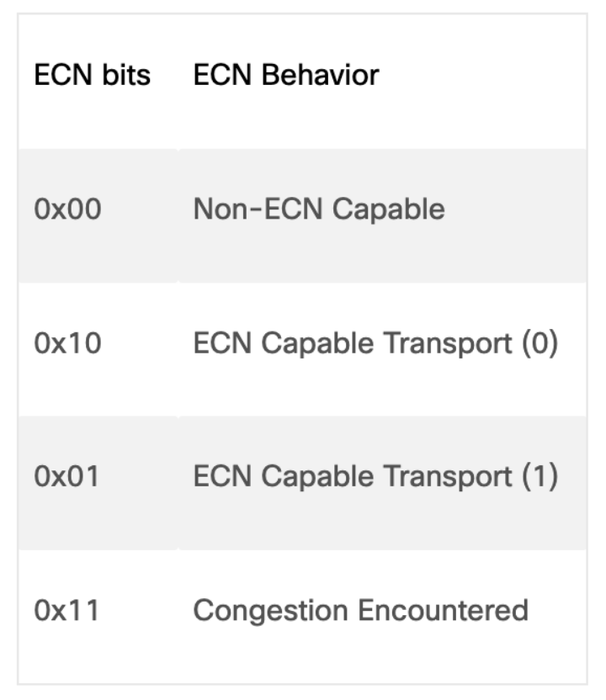Click the word "bits" in the header
The height and width of the screenshot is (700, 606).
click(127, 75)
